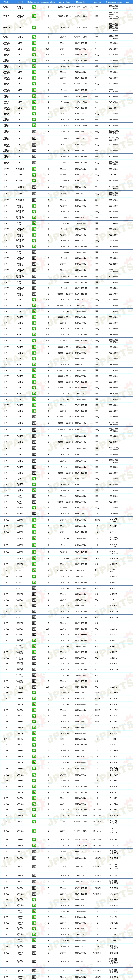Click the Moc silnika column header
This screenshot has height=980, width=133.
(81, 2)
